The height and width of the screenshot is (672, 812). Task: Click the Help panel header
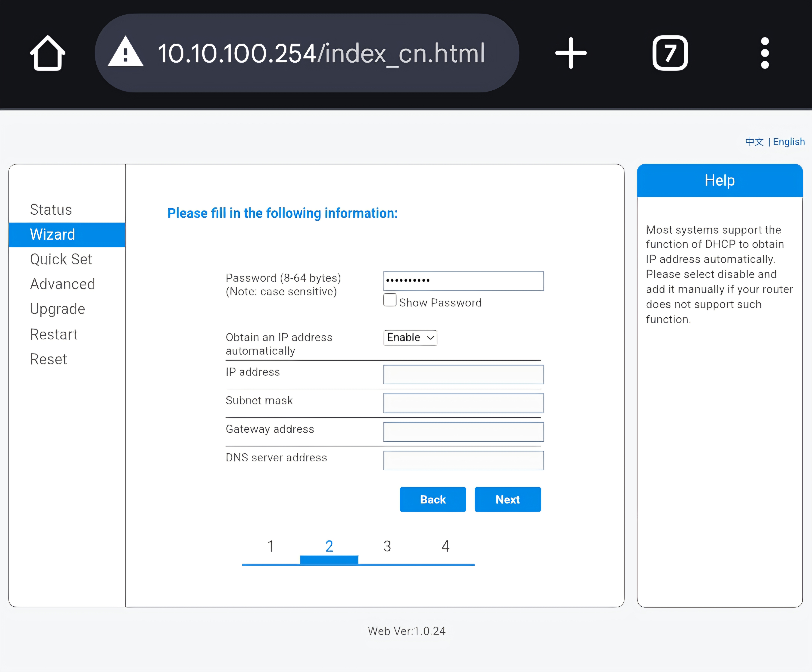pyautogui.click(x=720, y=181)
